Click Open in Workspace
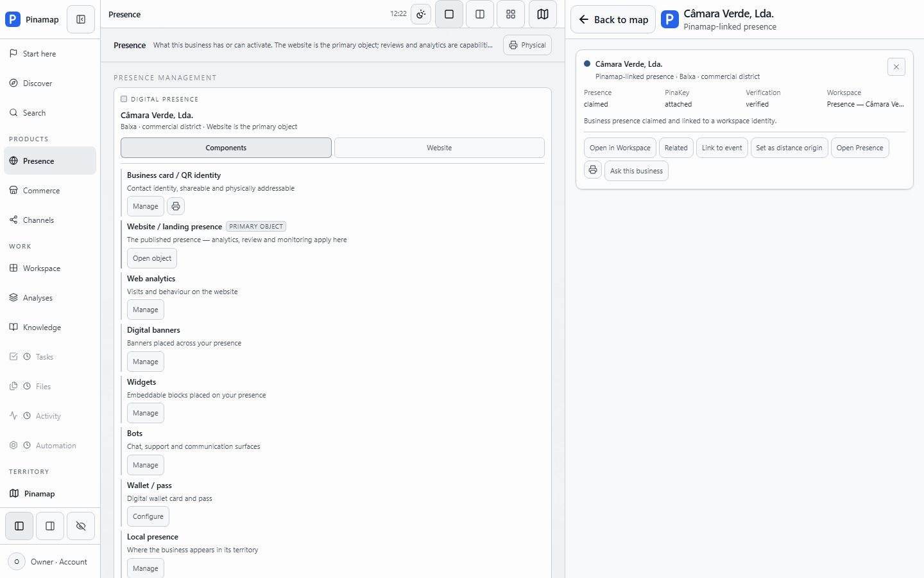This screenshot has height=578, width=924. click(620, 148)
